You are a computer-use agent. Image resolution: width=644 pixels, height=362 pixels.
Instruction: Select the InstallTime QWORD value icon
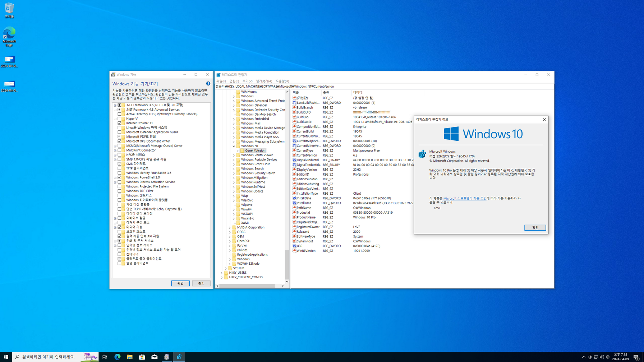294,203
